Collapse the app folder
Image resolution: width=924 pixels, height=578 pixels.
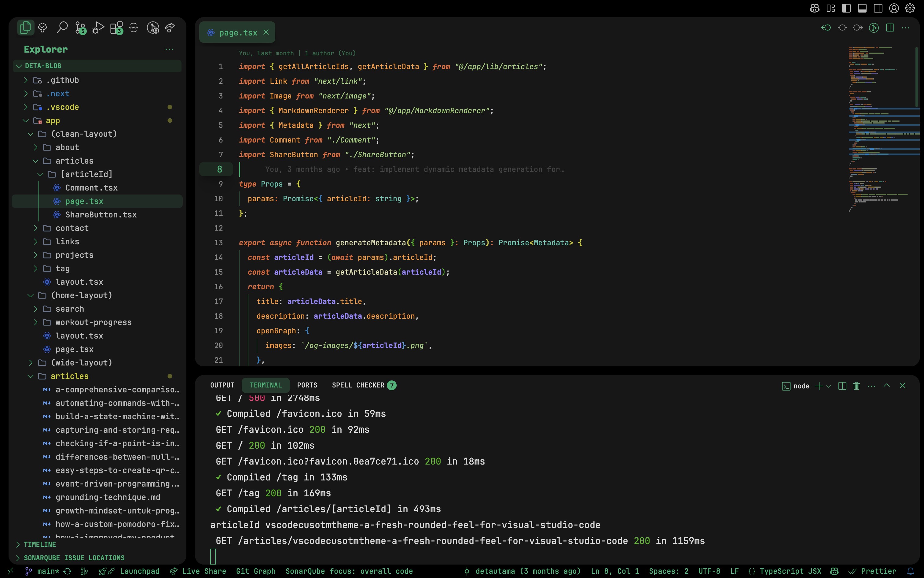point(97,120)
